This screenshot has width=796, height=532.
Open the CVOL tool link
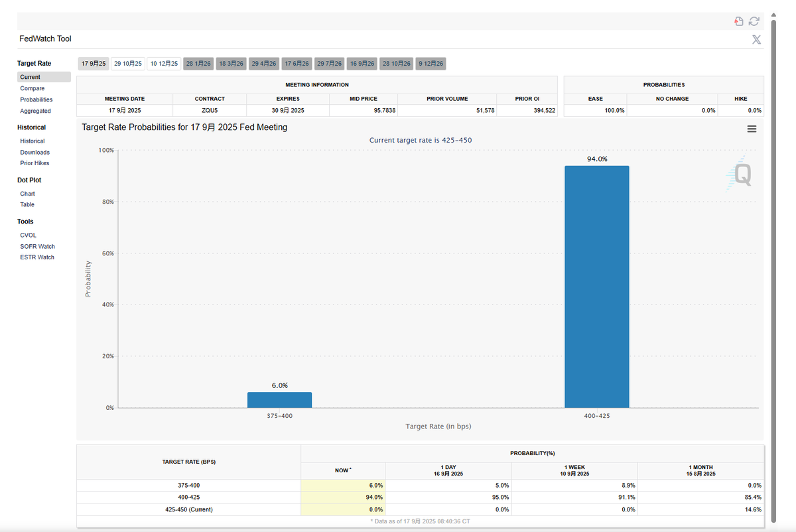[28, 235]
